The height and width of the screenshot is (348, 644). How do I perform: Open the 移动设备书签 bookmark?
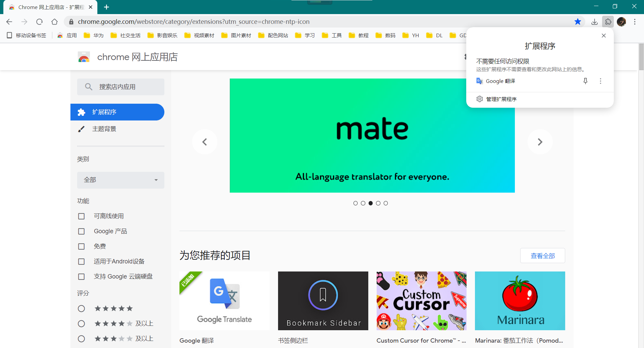[x=26, y=35]
